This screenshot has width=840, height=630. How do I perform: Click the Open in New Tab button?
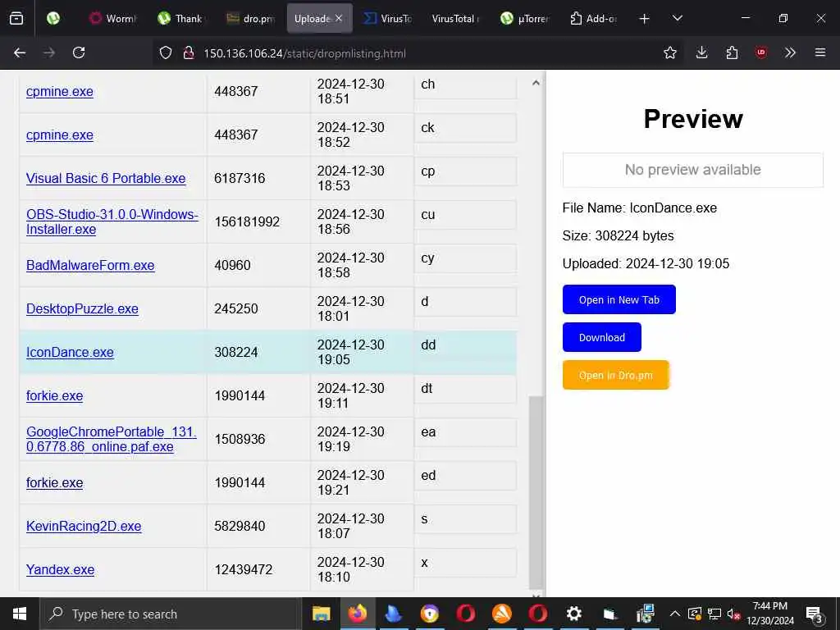pos(619,299)
